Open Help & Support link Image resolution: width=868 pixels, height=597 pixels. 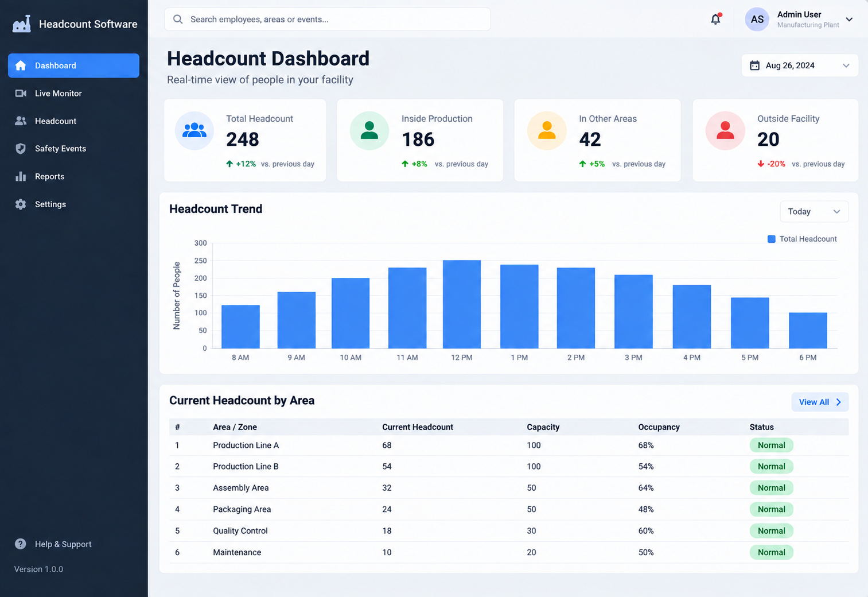pyautogui.click(x=53, y=544)
